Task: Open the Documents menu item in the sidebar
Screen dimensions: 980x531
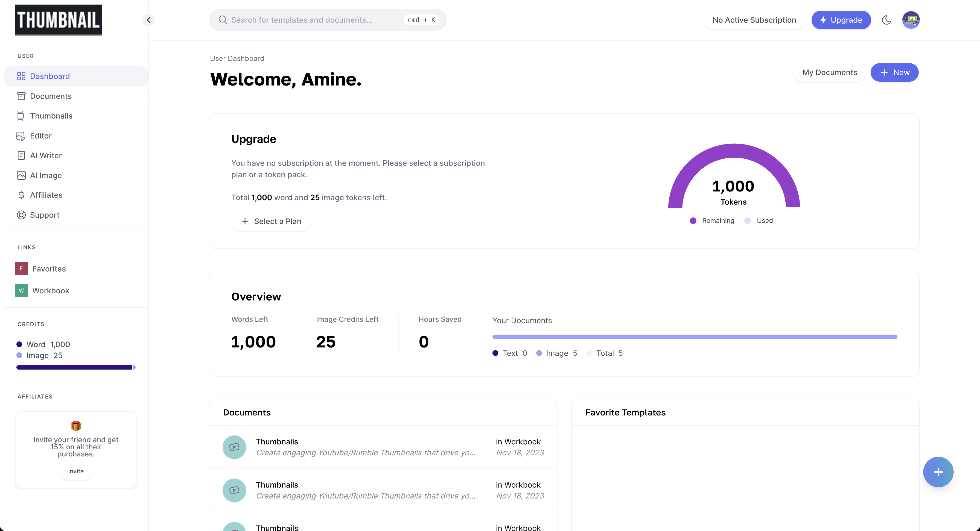Action: pyautogui.click(x=51, y=96)
